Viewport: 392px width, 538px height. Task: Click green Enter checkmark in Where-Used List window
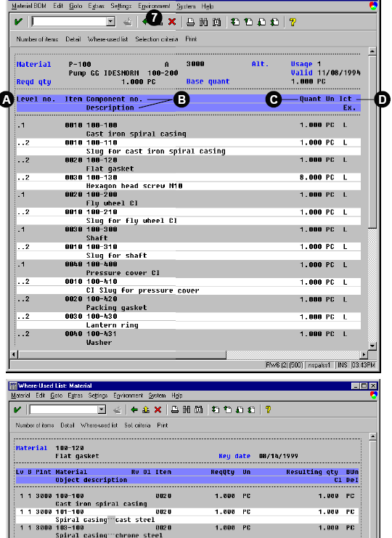click(x=17, y=409)
